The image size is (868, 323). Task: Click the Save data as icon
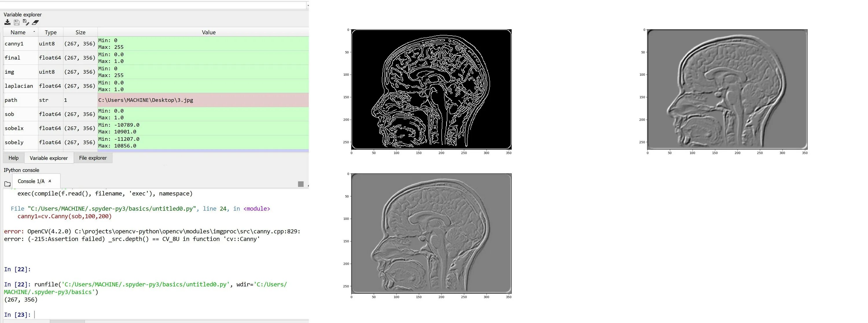(x=26, y=22)
